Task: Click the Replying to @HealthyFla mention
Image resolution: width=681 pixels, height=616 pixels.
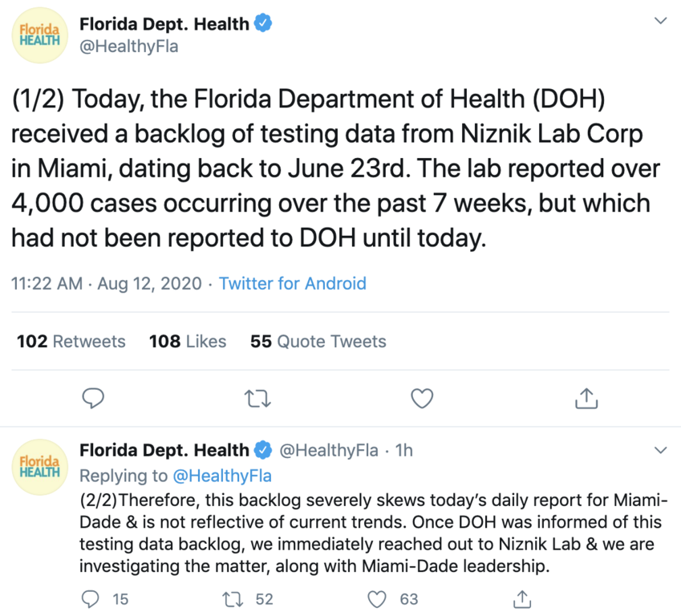Action: click(223, 476)
